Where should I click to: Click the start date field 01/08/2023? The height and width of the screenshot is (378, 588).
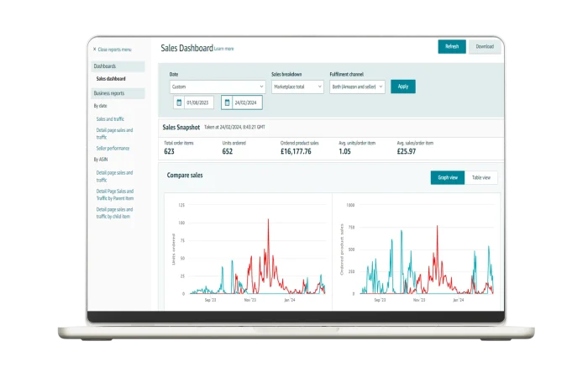tap(199, 102)
